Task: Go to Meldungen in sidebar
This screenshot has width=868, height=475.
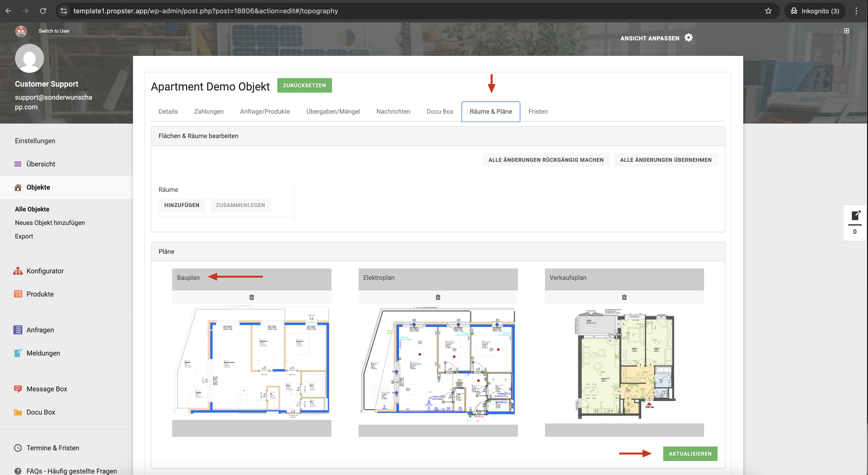Action: pyautogui.click(x=43, y=353)
